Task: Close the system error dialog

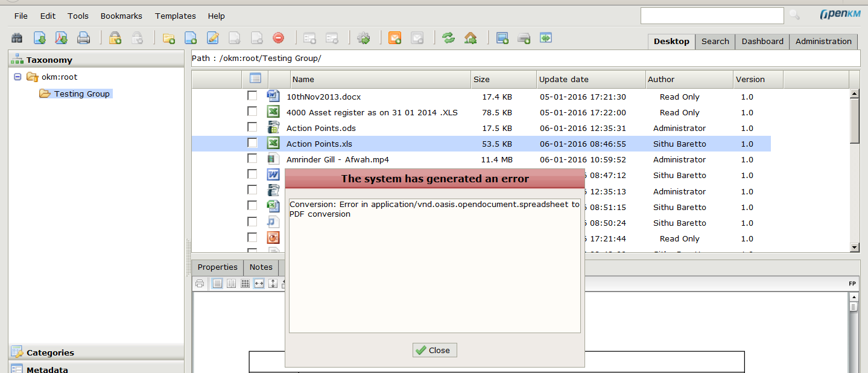Action: [x=434, y=350]
